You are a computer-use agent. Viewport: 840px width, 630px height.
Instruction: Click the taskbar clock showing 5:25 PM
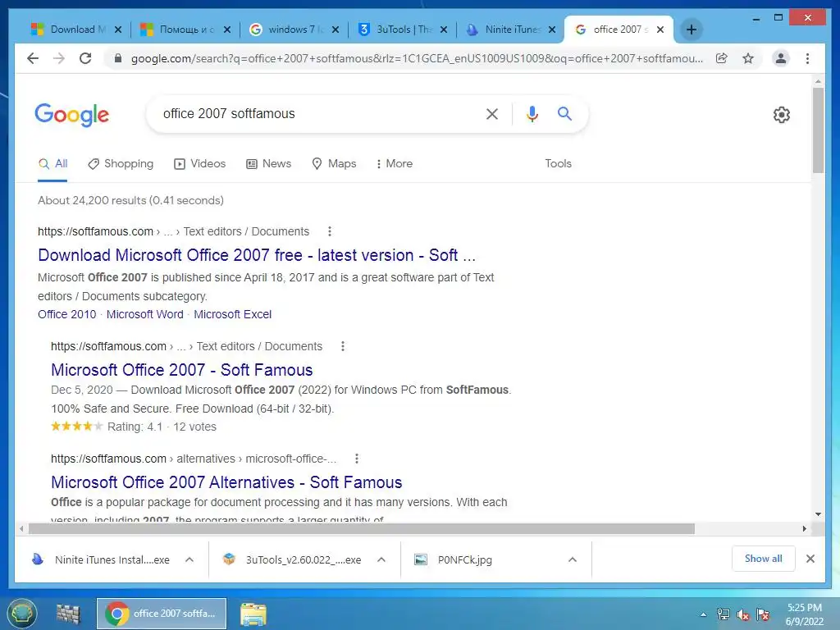(x=804, y=614)
